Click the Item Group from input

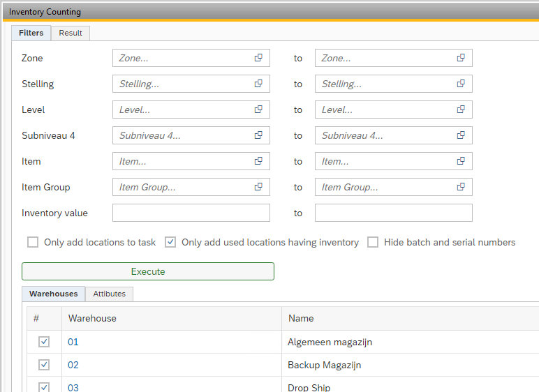[x=182, y=187]
